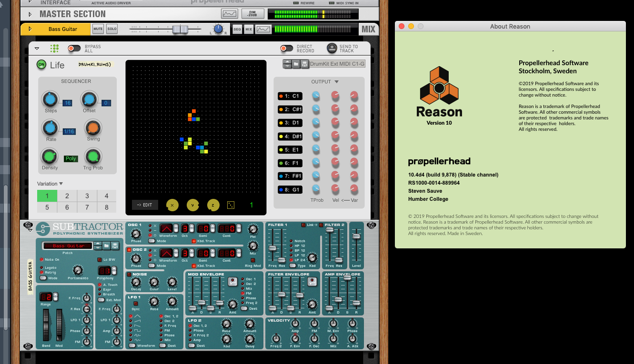Image resolution: width=634 pixels, height=364 pixels.
Task: Adjust the Amp Envelope Sustain slider
Action: pyautogui.click(x=348, y=278)
